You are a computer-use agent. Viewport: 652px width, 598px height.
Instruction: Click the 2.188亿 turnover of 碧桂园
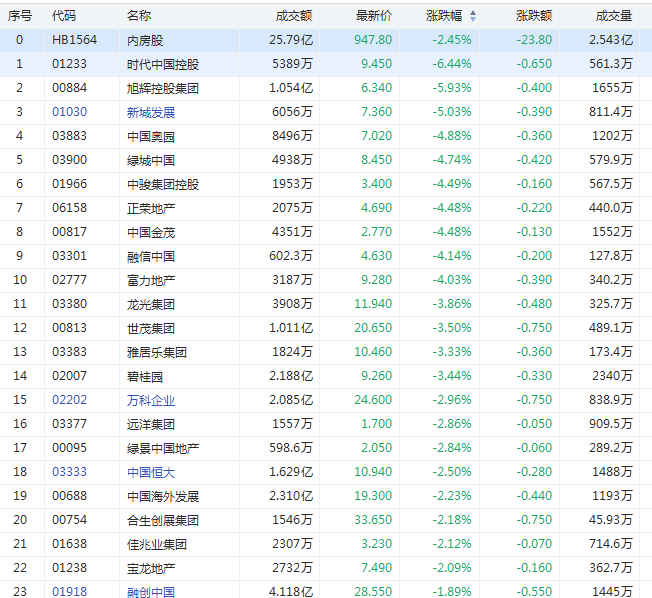(291, 376)
